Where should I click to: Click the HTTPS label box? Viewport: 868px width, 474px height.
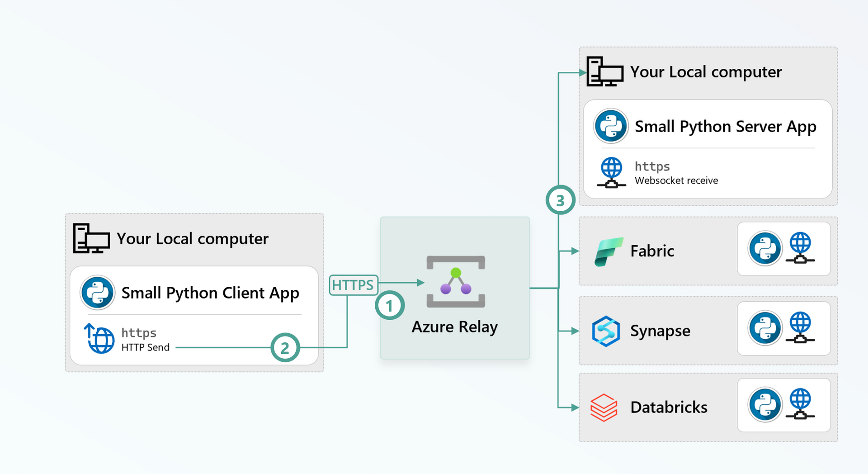353,285
